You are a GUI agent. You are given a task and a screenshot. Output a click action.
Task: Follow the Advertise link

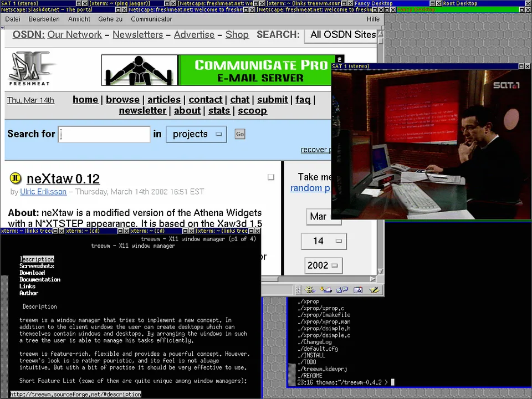tap(194, 34)
